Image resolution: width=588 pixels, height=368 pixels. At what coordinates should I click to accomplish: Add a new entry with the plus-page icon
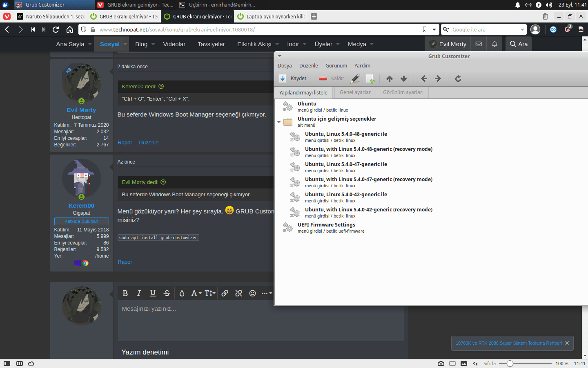pos(370,79)
